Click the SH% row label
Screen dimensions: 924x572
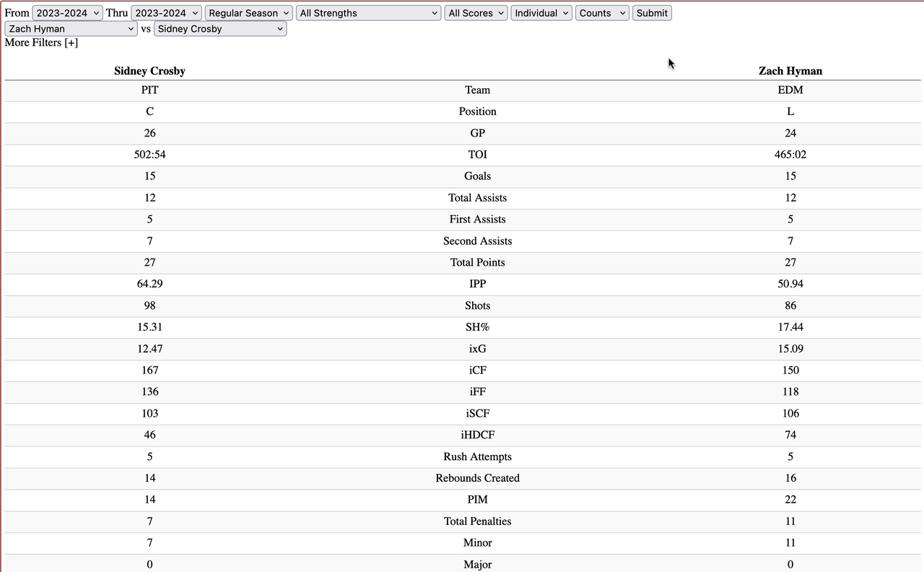477,327
